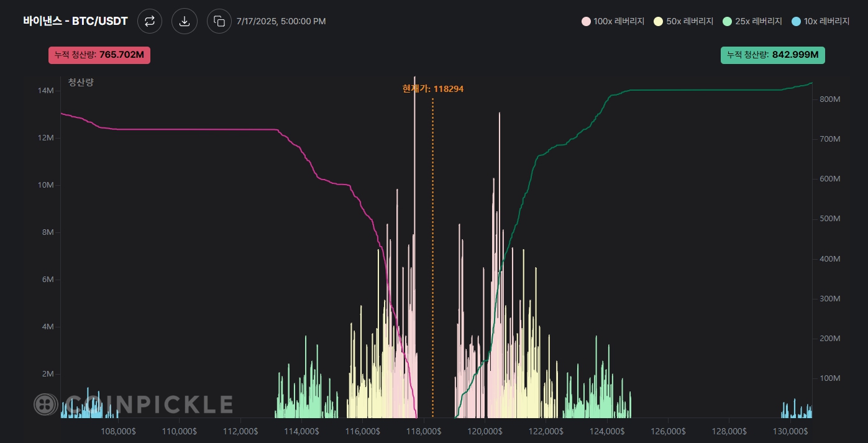868x443 pixels.
Task: Download the liquidation chart image
Action: (185, 21)
